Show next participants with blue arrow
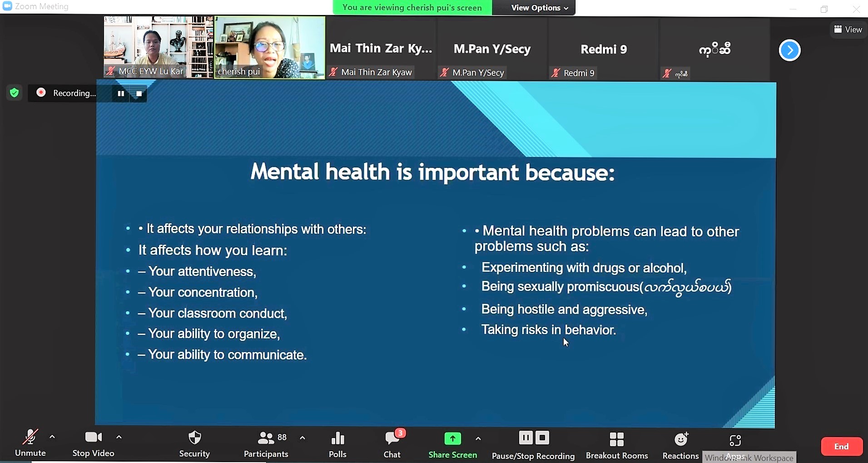868x463 pixels. pos(789,50)
